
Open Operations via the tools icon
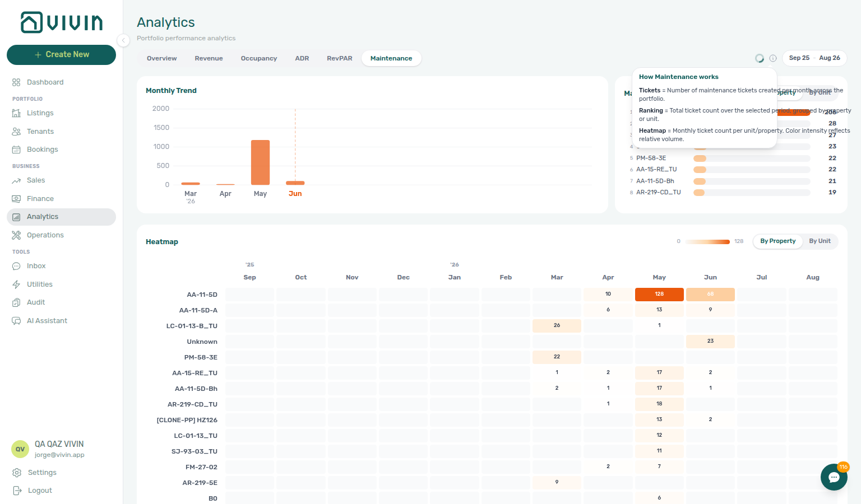click(16, 235)
